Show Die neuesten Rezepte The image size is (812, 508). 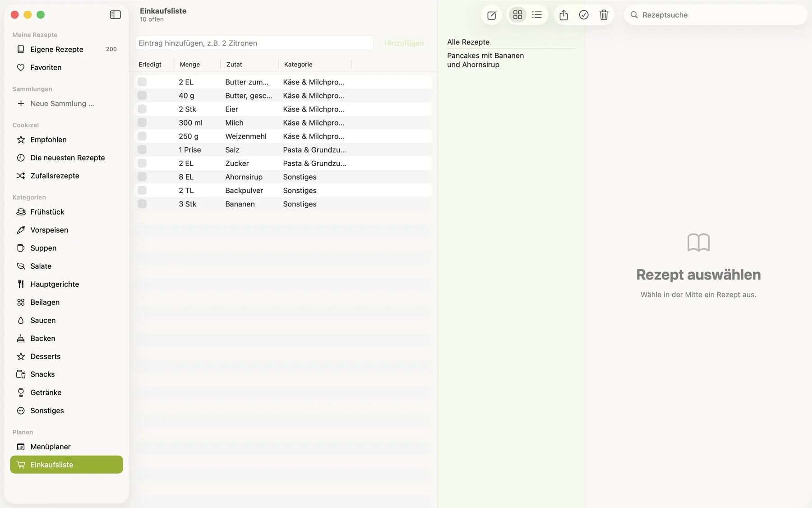pos(66,158)
